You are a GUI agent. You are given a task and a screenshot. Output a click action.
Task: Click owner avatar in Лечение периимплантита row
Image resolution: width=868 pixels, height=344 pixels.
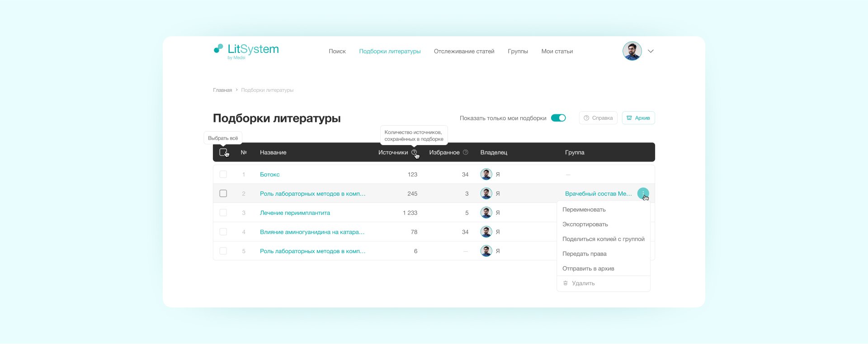click(486, 212)
